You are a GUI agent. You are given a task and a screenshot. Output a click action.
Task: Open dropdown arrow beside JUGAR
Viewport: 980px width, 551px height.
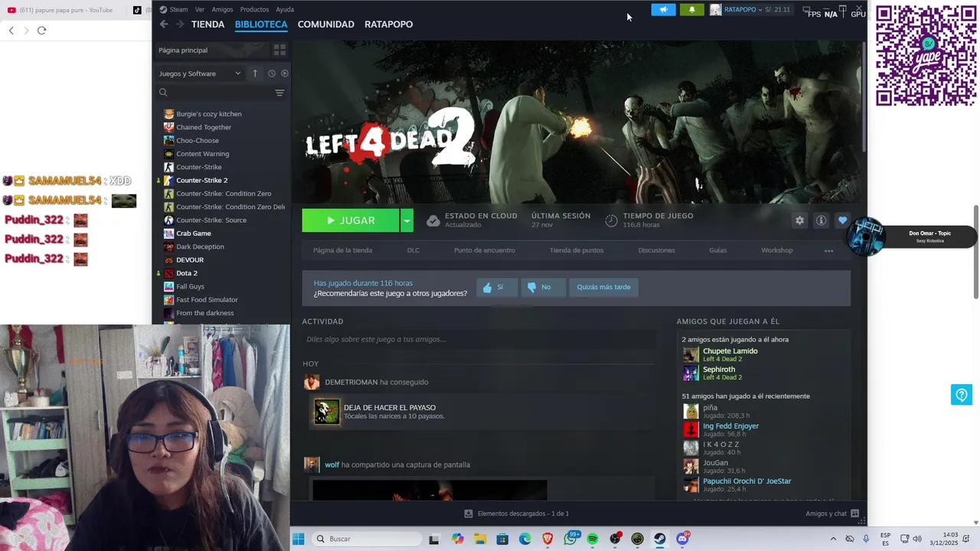point(407,220)
